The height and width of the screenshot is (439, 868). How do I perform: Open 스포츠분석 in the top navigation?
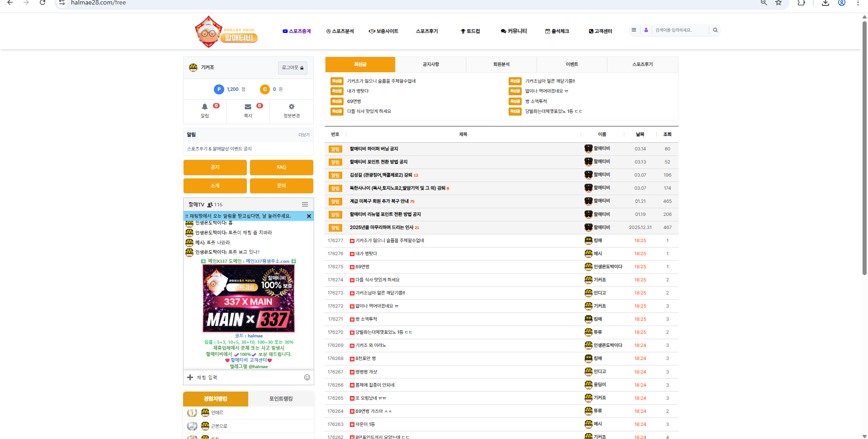[340, 31]
